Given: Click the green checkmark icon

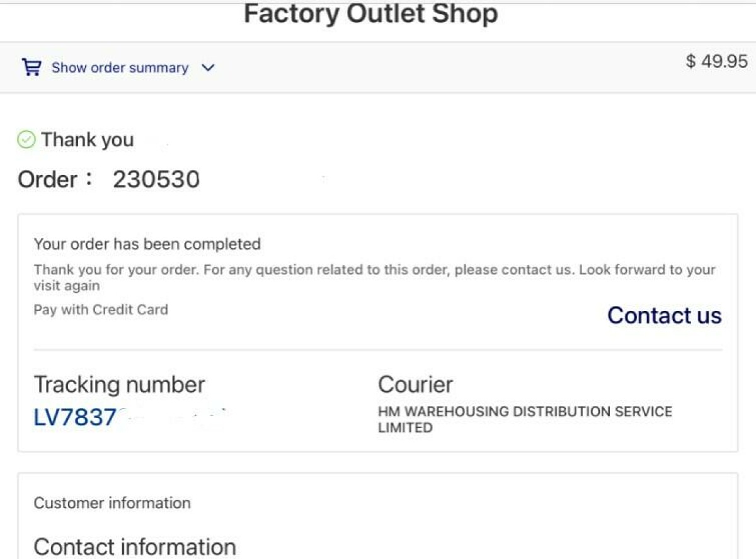Looking at the screenshot, I should (x=26, y=140).
